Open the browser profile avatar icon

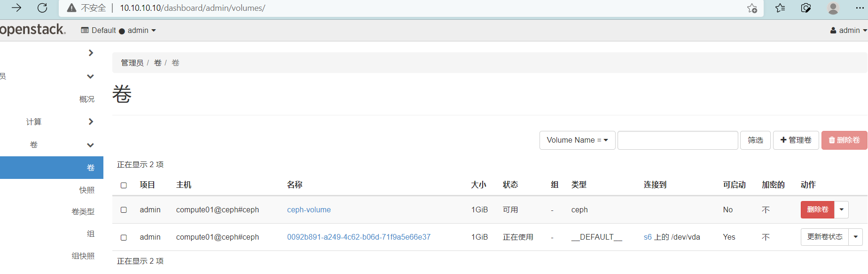(833, 8)
